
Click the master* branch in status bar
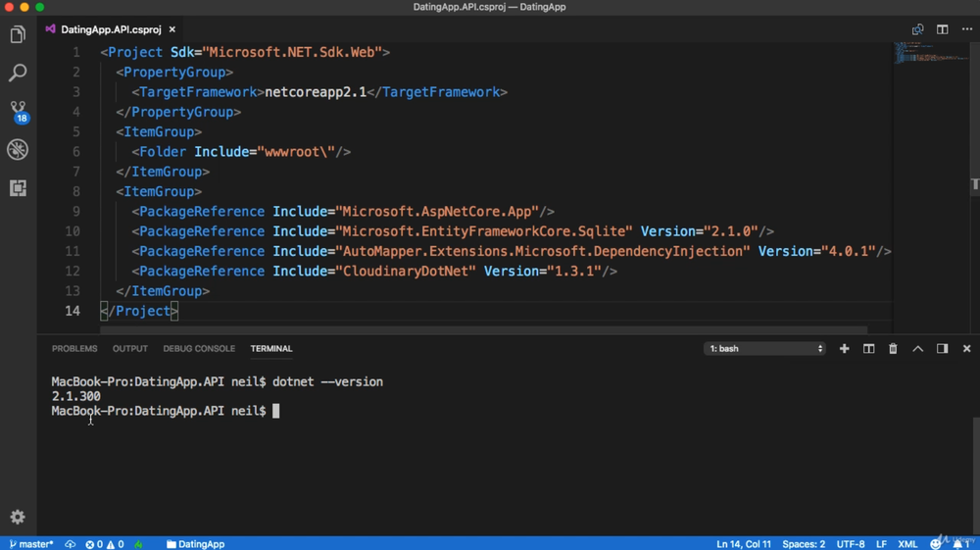click(31, 544)
